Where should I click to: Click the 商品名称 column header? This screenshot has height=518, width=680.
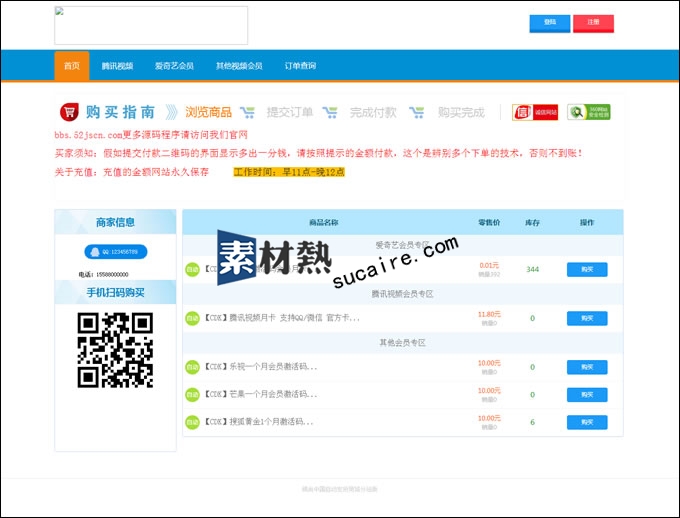(324, 223)
